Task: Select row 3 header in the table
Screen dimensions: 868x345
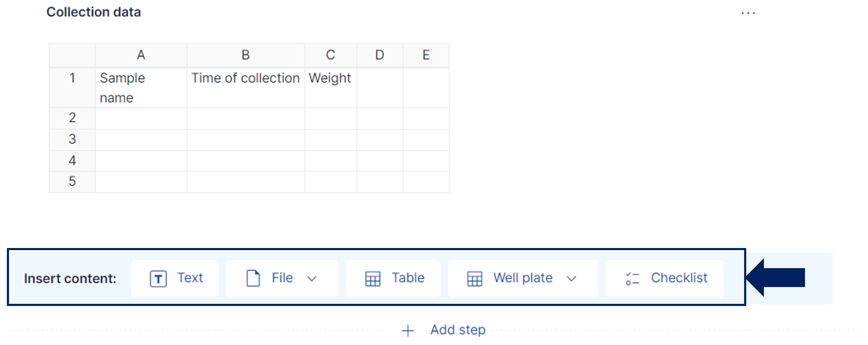Action: (72, 139)
